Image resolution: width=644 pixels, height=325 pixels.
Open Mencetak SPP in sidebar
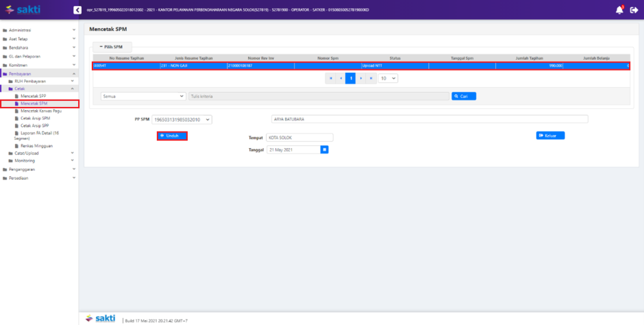(x=34, y=96)
